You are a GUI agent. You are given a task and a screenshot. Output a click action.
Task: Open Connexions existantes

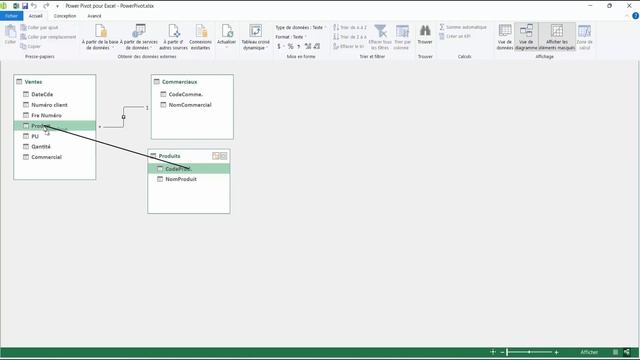tap(200, 37)
